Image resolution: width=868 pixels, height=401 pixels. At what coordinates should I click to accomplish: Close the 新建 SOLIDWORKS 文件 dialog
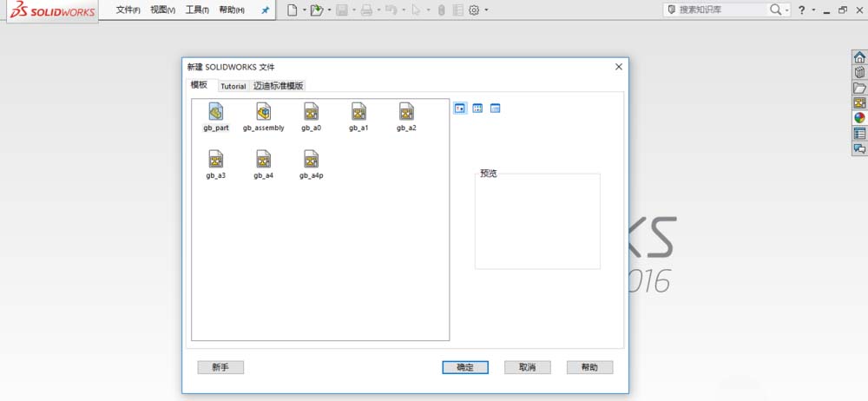click(x=619, y=67)
